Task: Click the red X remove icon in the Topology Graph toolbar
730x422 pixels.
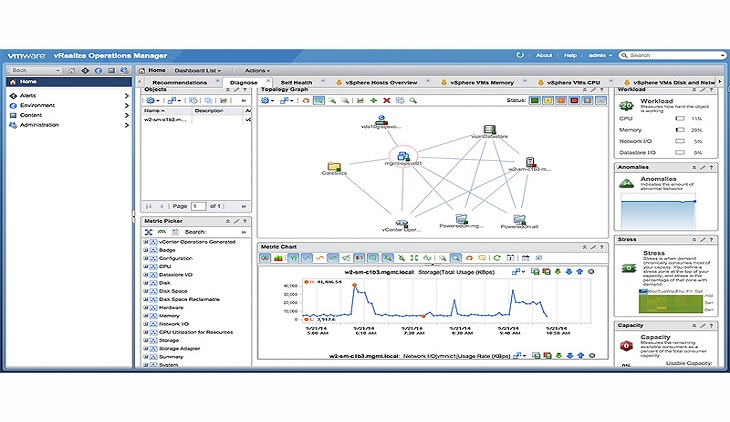Action: pos(386,101)
